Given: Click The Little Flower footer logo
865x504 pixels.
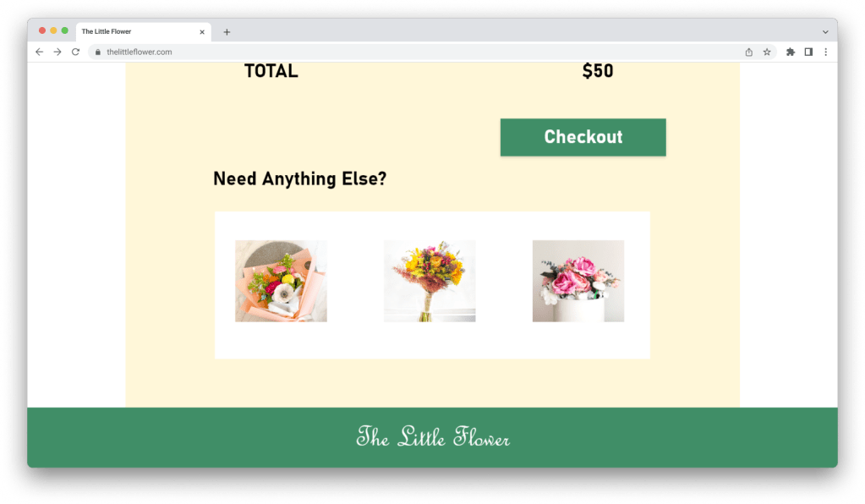Looking at the screenshot, I should (433, 436).
